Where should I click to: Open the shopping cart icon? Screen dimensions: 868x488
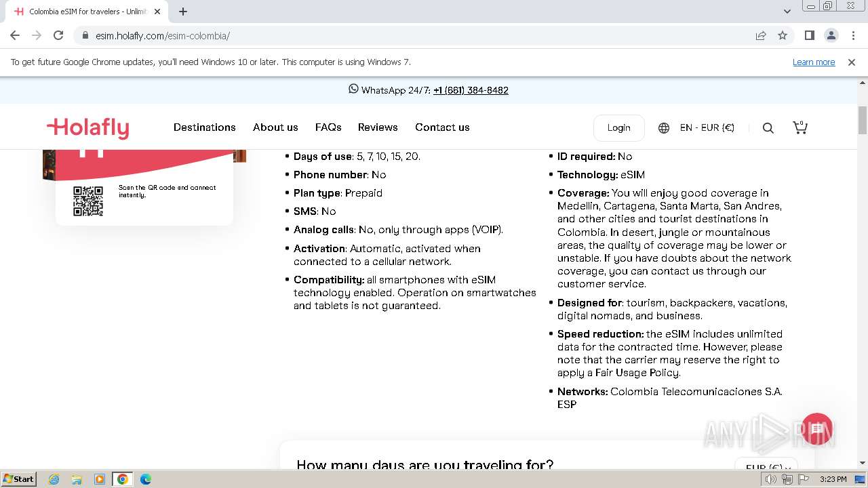[x=800, y=127]
